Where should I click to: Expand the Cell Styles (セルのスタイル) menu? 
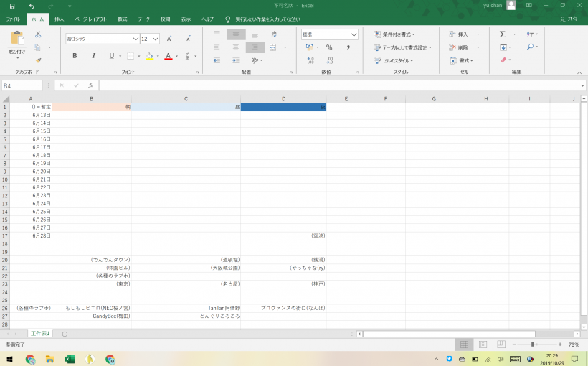pos(393,60)
